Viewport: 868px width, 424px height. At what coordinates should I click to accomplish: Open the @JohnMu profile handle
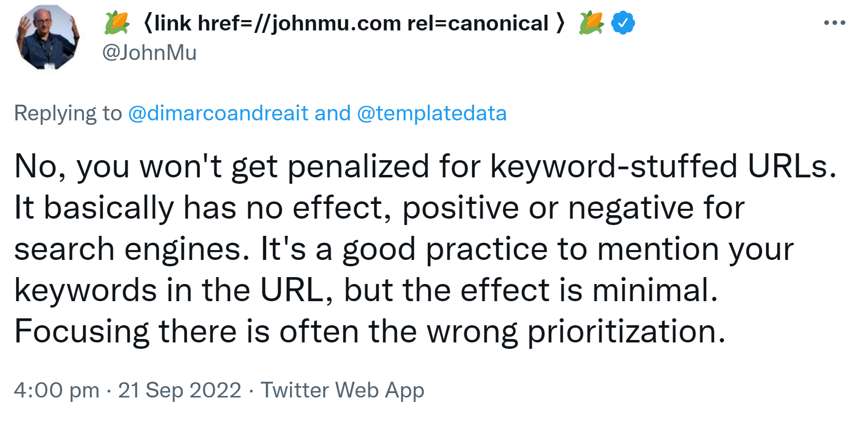(149, 52)
